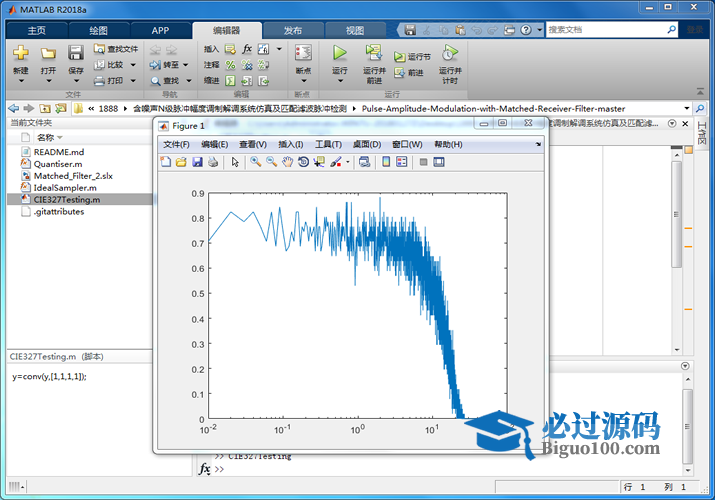
Task: Click the Up One Level folder icon
Action: (x=45, y=108)
